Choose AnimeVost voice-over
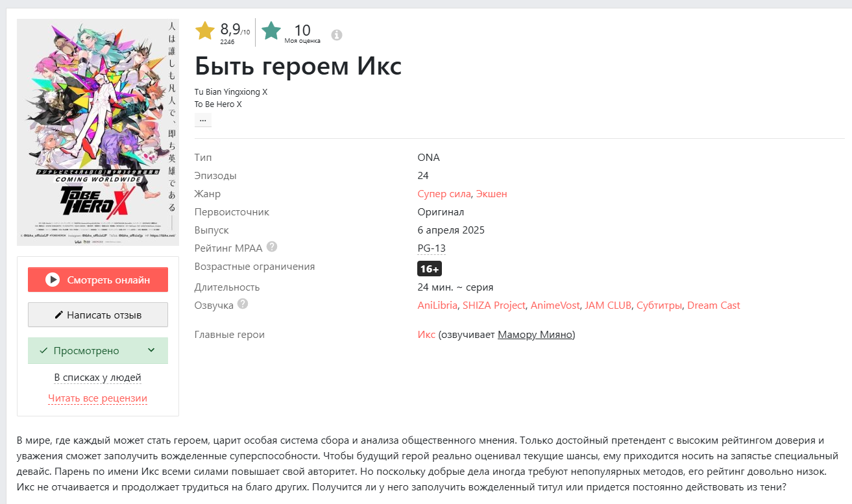This screenshot has height=504, width=852. tap(555, 306)
